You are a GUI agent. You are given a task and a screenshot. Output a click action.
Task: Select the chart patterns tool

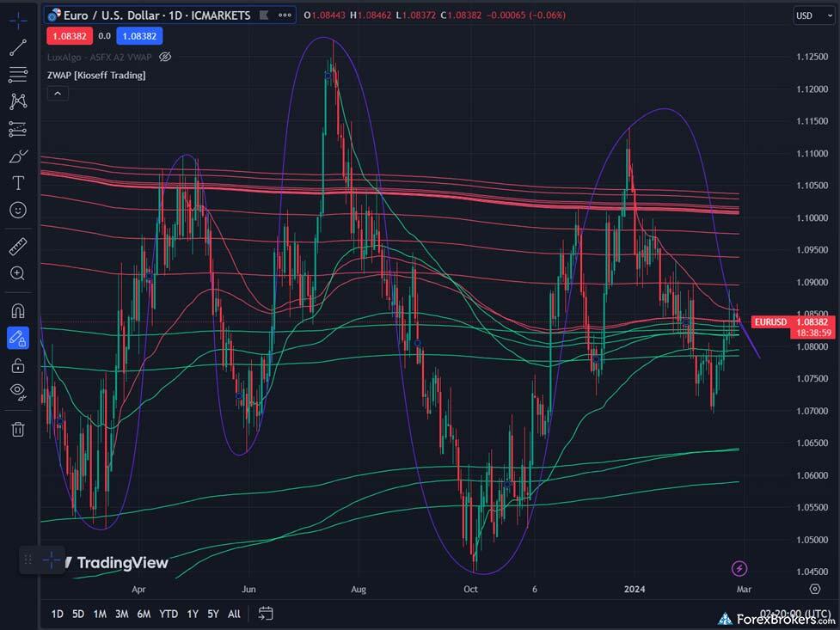17,102
